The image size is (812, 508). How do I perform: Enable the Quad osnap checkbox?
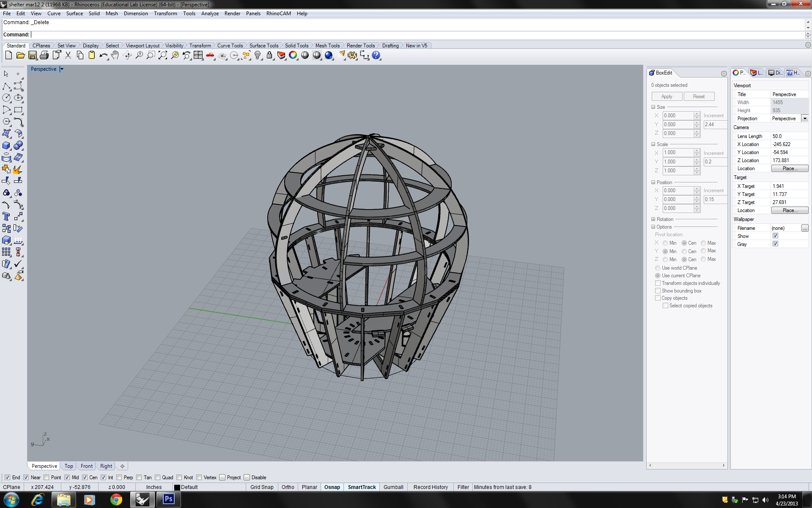pyautogui.click(x=158, y=478)
